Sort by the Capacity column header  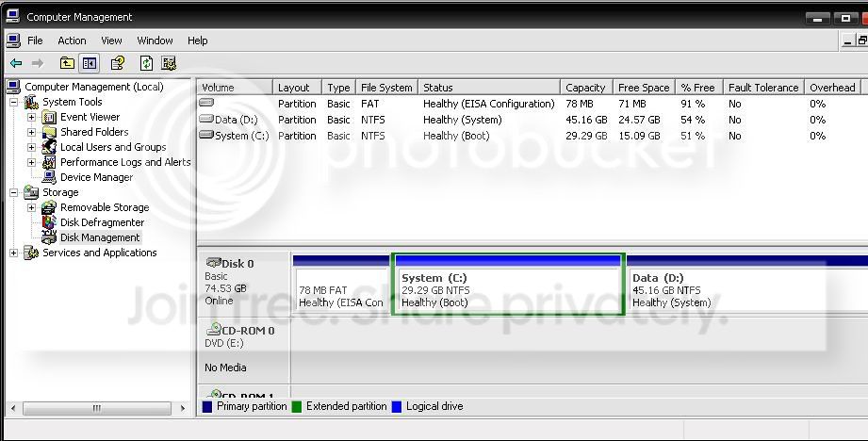[587, 88]
